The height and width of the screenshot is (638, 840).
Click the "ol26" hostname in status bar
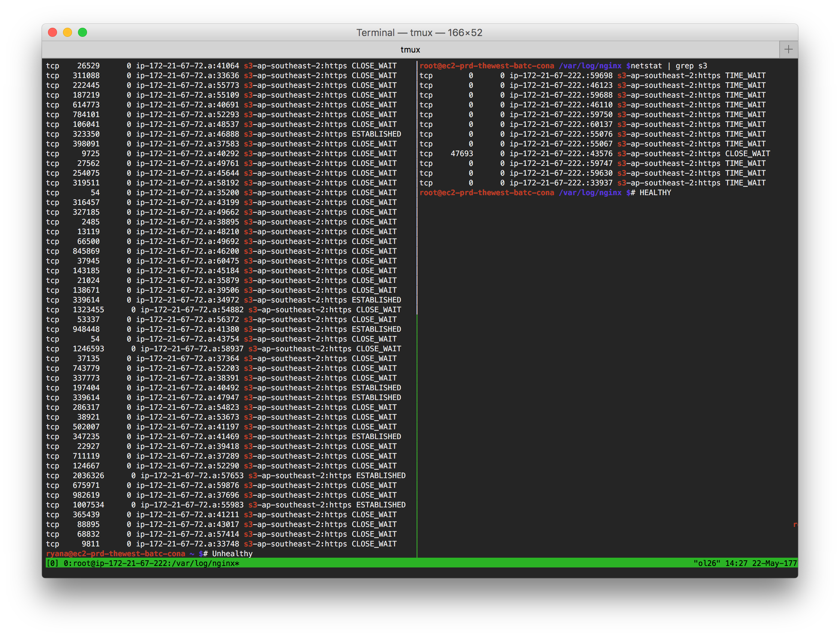(x=706, y=563)
